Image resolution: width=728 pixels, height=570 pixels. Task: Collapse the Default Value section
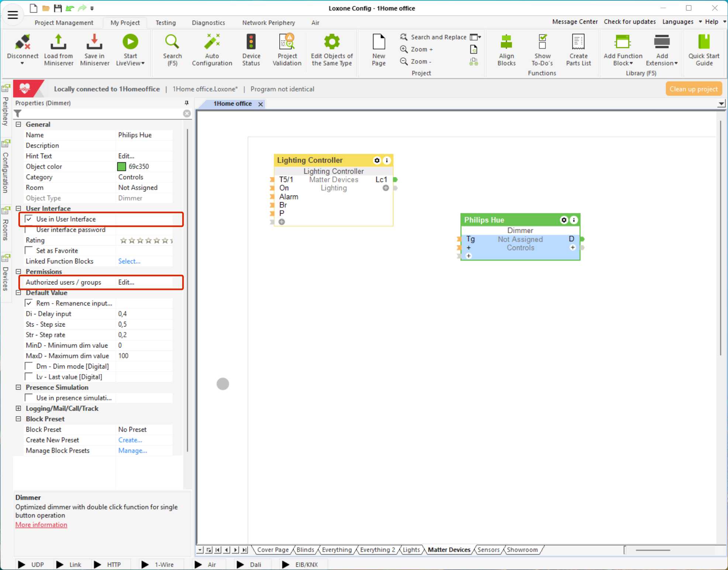pyautogui.click(x=18, y=293)
